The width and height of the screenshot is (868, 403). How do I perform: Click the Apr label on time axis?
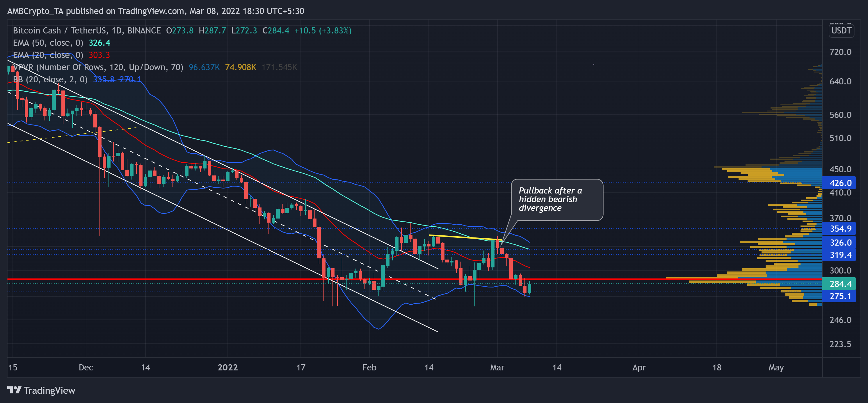(x=639, y=367)
